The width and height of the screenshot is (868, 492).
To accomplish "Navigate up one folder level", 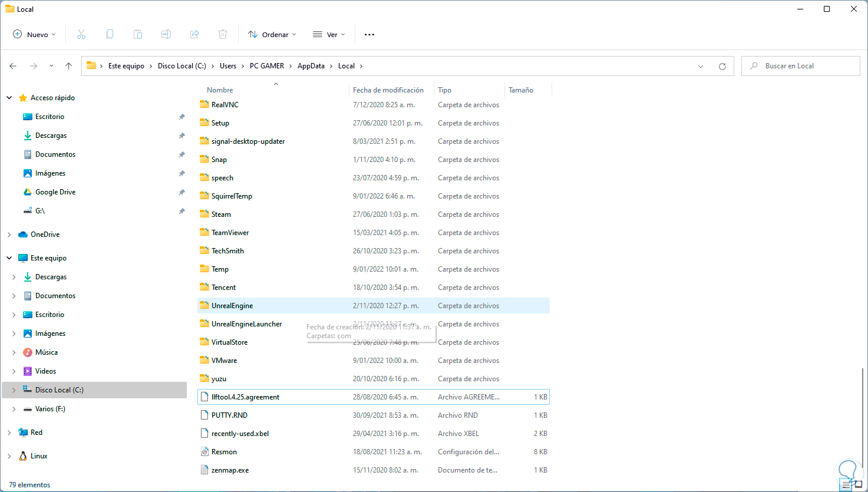I will pyautogui.click(x=68, y=66).
